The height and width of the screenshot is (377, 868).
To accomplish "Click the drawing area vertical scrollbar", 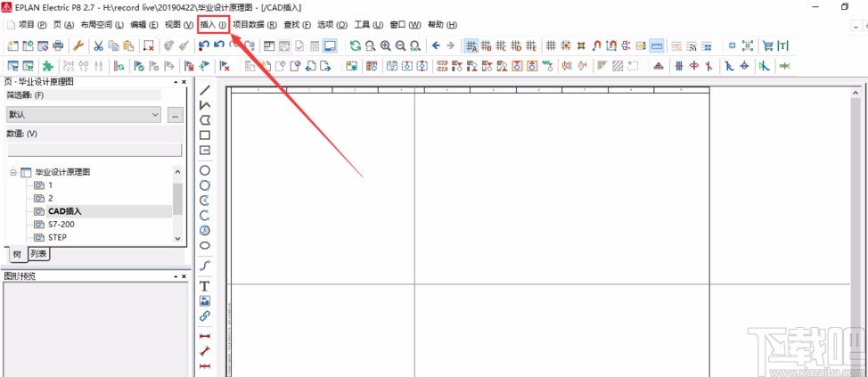I will click(856, 233).
